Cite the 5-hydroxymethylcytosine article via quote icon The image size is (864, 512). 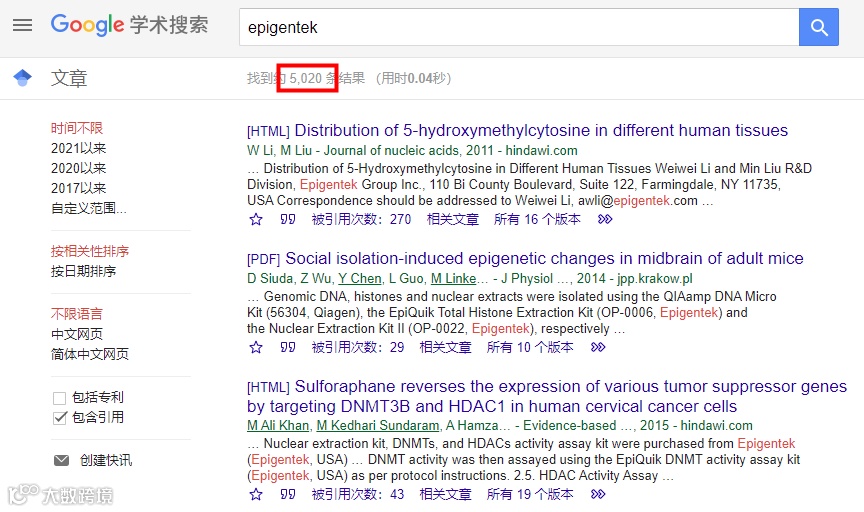pyautogui.click(x=288, y=219)
